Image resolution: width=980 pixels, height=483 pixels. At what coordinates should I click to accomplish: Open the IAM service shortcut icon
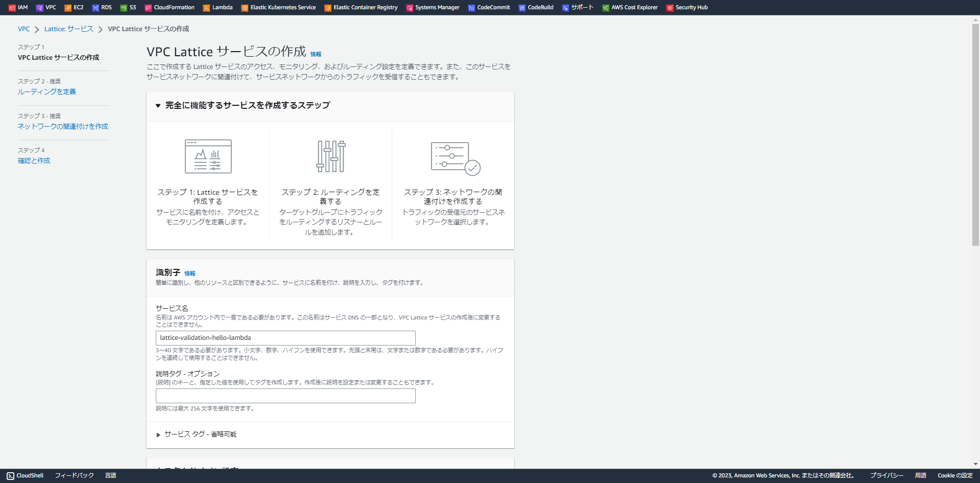click(12, 8)
